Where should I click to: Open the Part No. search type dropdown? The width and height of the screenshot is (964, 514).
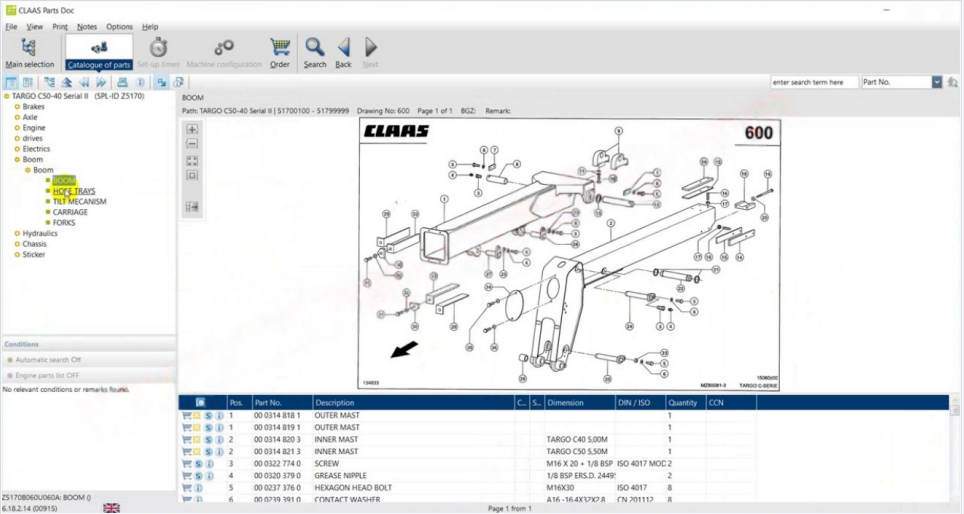pyautogui.click(x=937, y=82)
